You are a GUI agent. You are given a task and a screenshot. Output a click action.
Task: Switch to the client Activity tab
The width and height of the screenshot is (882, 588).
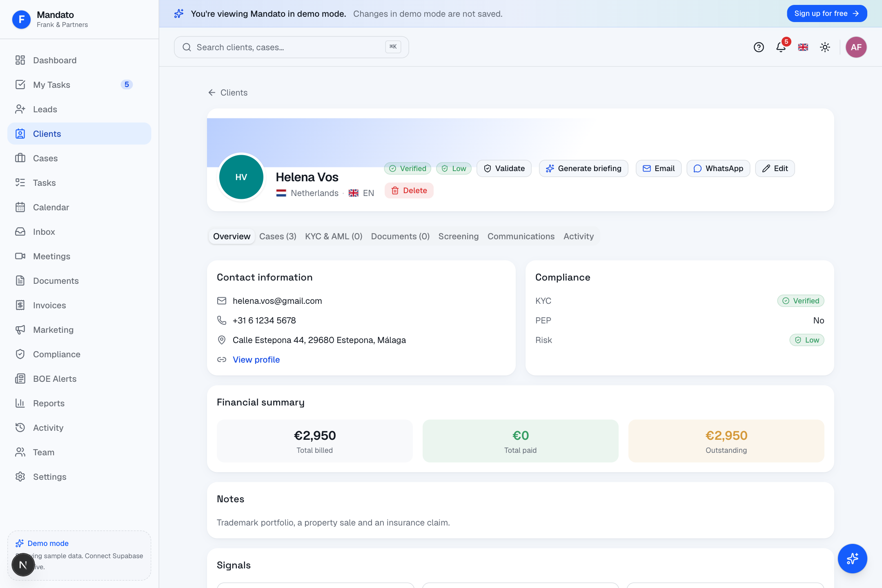click(578, 236)
